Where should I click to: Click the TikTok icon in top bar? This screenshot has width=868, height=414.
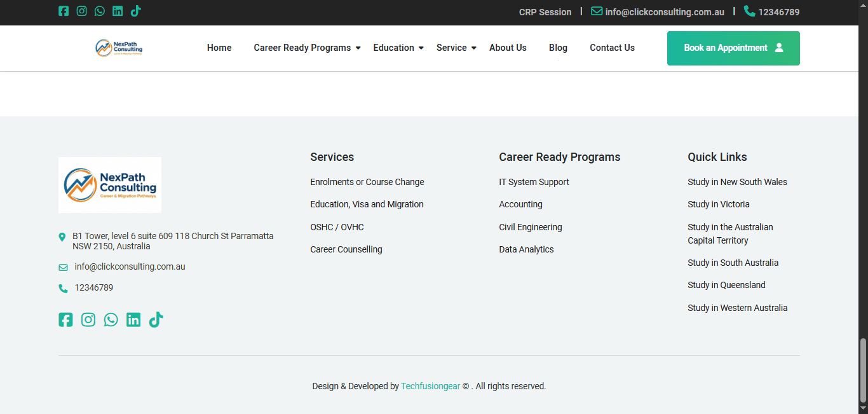tap(135, 11)
